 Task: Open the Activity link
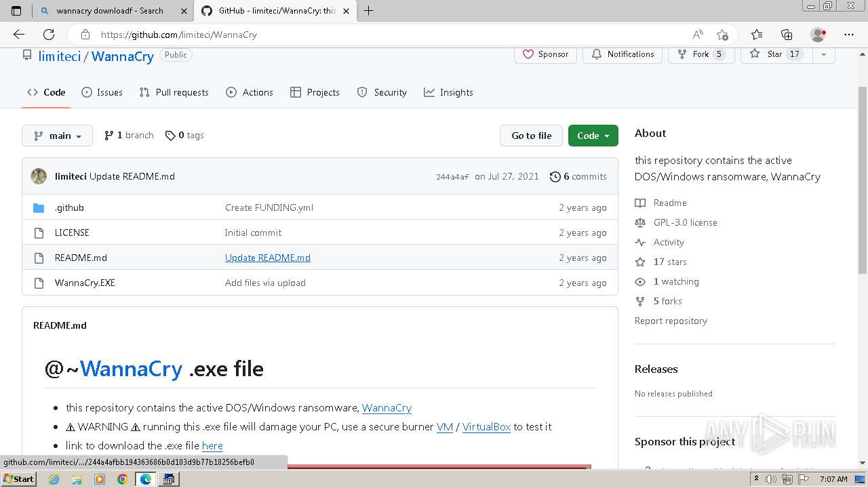(x=660, y=242)
